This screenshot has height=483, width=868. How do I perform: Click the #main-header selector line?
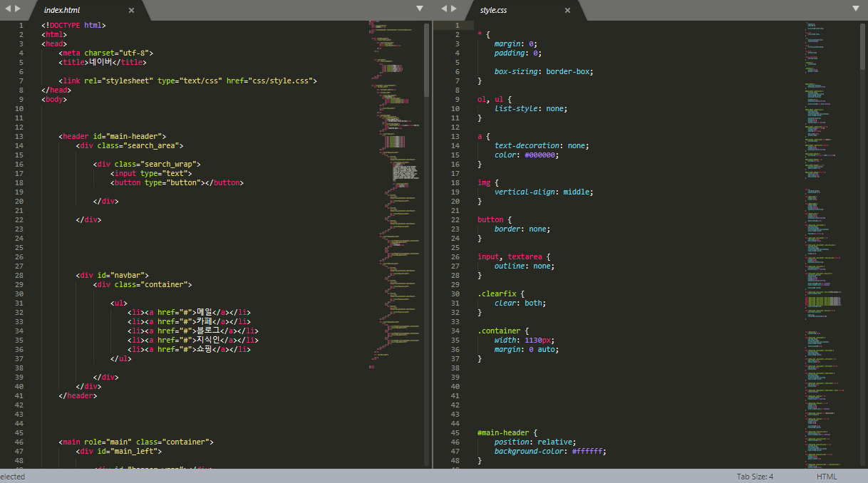[x=507, y=432]
